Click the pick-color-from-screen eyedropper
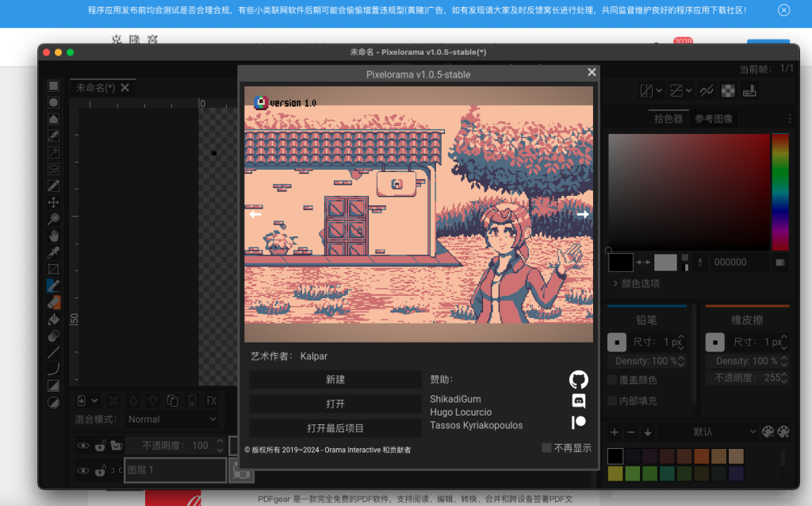812x506 pixels. 700,263
